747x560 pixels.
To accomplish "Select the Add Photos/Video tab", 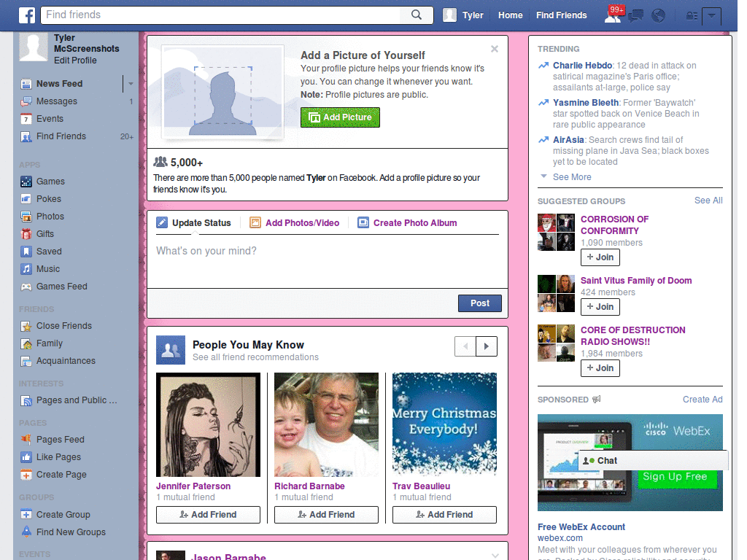I will click(295, 223).
